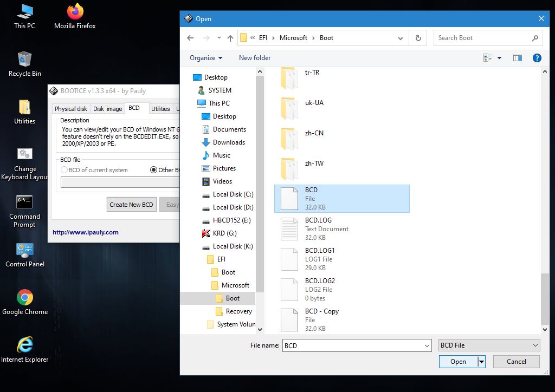Open the www.ipauly.com link
This screenshot has width=555, height=392.
[x=85, y=232]
